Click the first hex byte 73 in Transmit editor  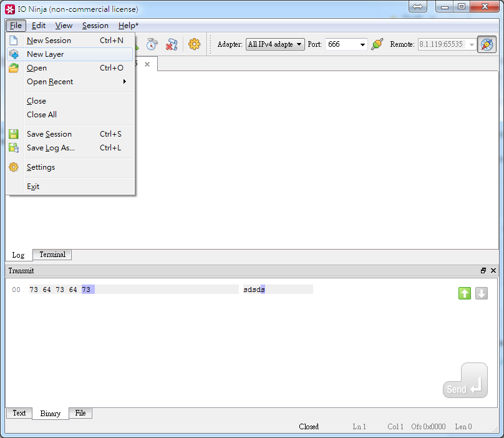(34, 290)
